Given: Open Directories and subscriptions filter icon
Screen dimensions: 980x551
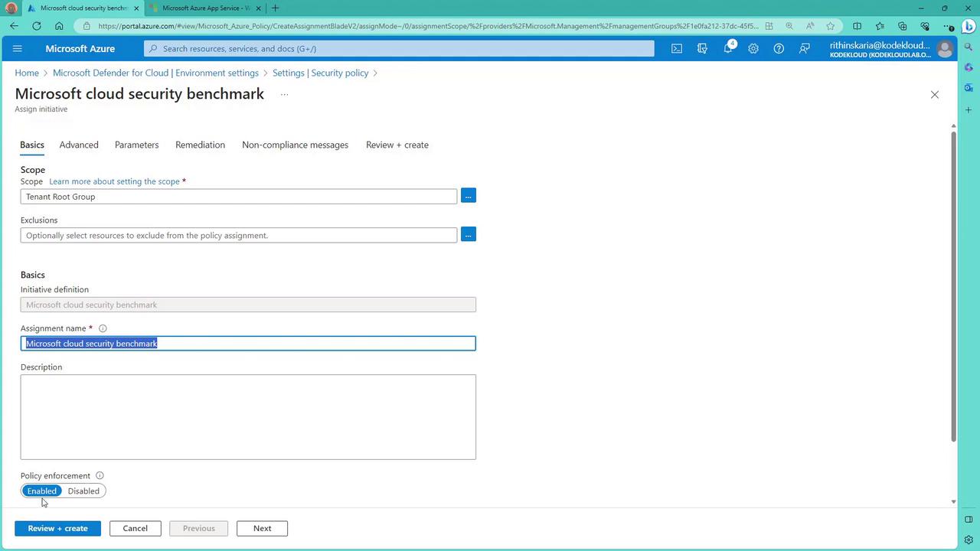Looking at the screenshot, I should (x=702, y=48).
